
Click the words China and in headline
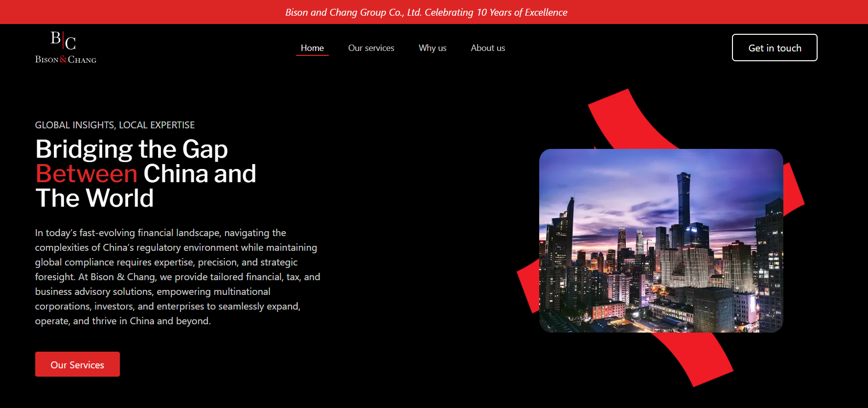(x=200, y=174)
